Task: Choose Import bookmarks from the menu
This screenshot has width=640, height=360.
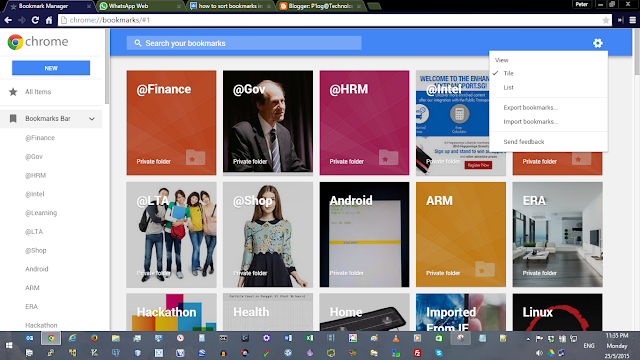Action: click(548, 122)
